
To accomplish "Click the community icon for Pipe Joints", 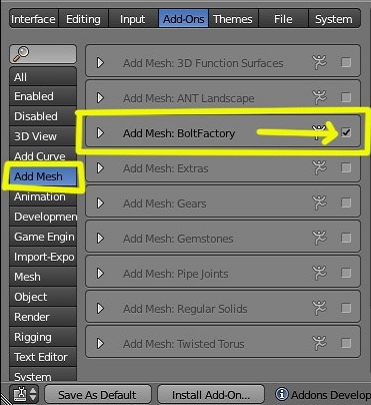I will 319,273.
